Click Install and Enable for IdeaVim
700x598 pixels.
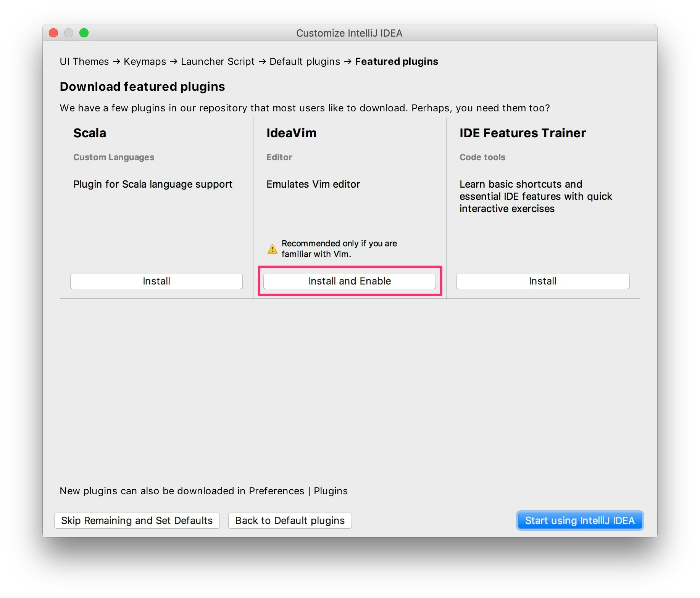(x=349, y=281)
